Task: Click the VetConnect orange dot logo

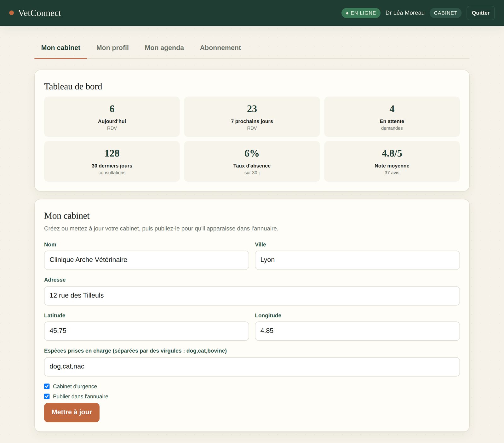Action: click(12, 13)
